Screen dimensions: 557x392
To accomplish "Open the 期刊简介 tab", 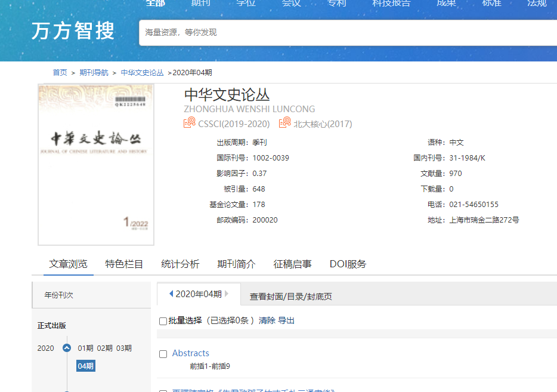I will (236, 264).
